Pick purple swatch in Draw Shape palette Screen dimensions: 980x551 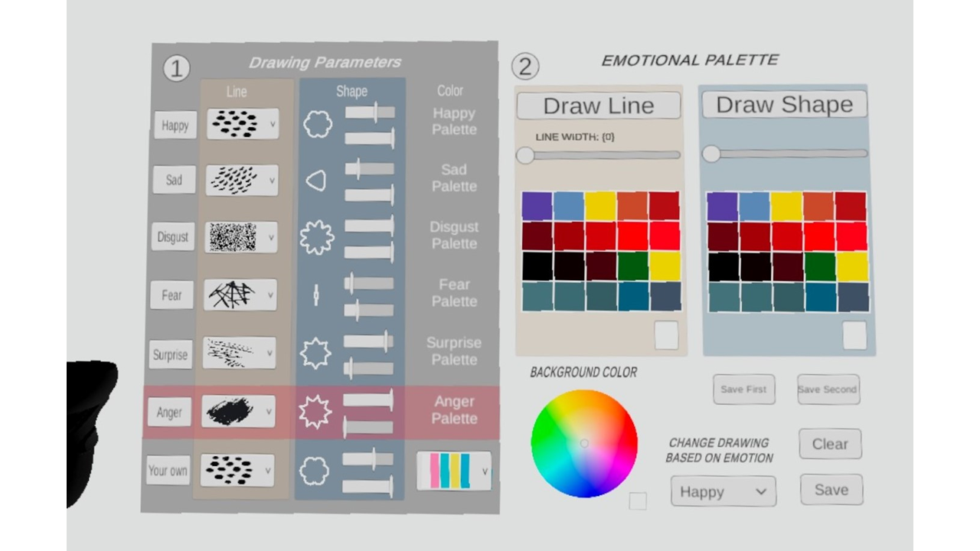723,207
